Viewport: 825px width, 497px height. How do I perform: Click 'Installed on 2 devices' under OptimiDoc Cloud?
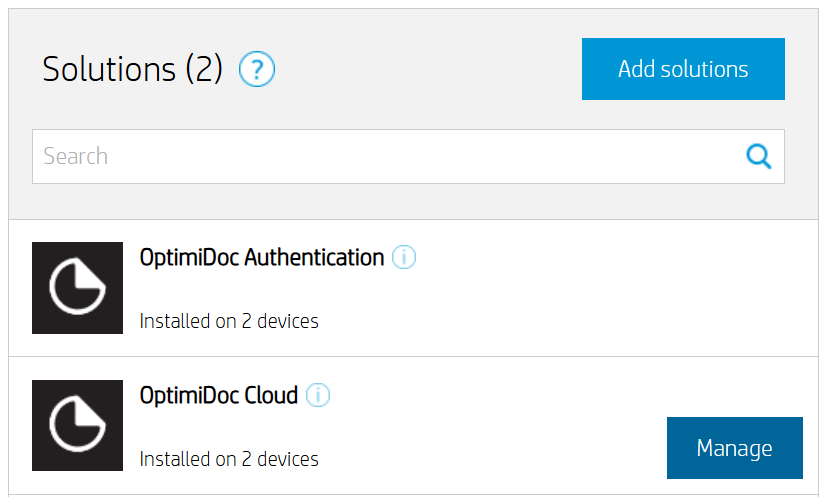coord(229,460)
